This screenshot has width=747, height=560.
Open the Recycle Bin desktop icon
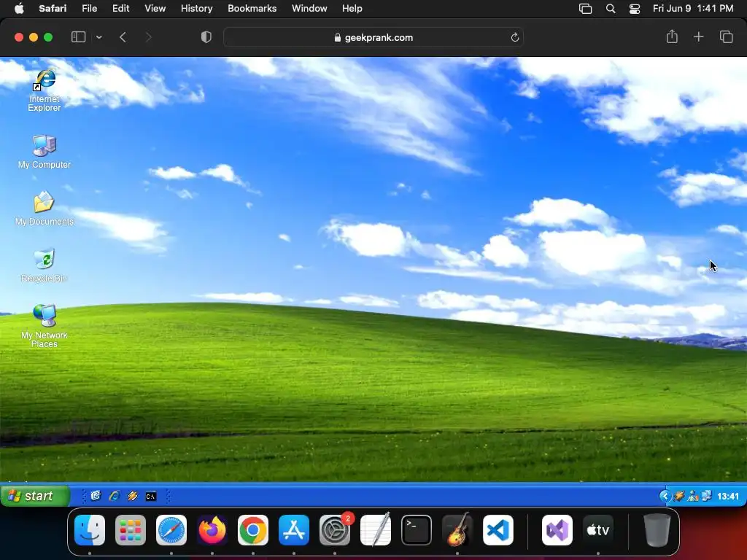44,265
